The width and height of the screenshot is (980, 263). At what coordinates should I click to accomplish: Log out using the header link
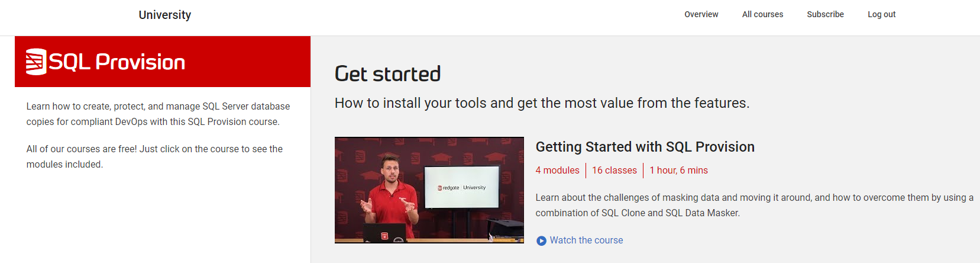(x=881, y=14)
